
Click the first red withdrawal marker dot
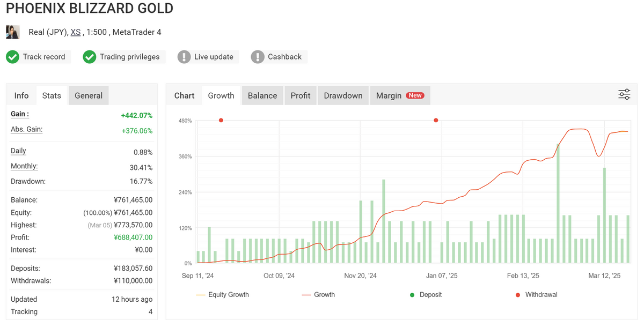[221, 120]
